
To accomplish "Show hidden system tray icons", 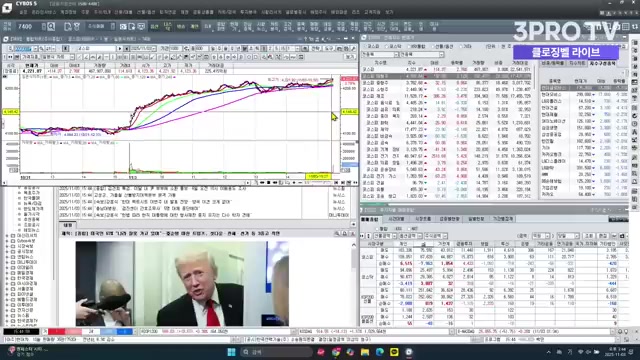I will click(x=549, y=352).
